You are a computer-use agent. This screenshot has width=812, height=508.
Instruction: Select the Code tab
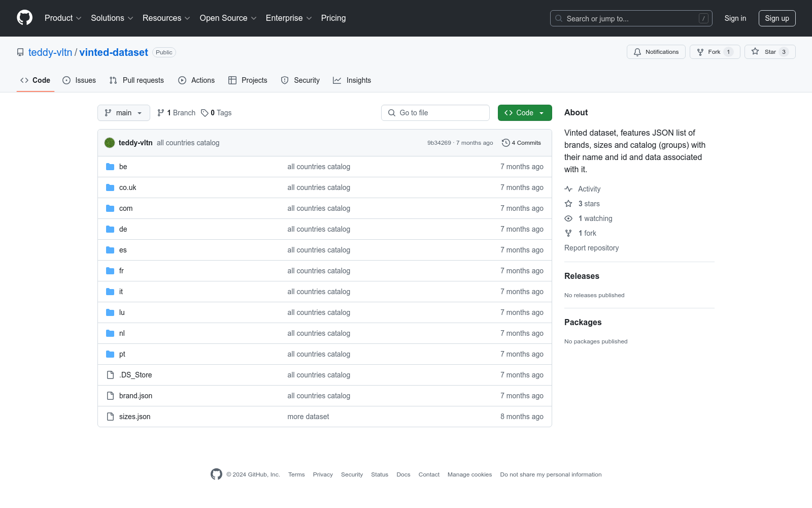coord(36,80)
